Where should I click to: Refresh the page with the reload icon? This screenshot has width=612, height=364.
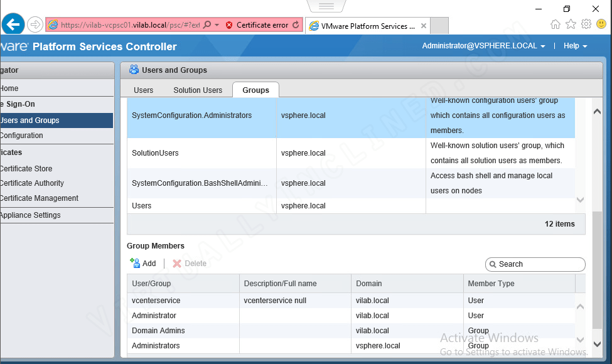tap(296, 24)
